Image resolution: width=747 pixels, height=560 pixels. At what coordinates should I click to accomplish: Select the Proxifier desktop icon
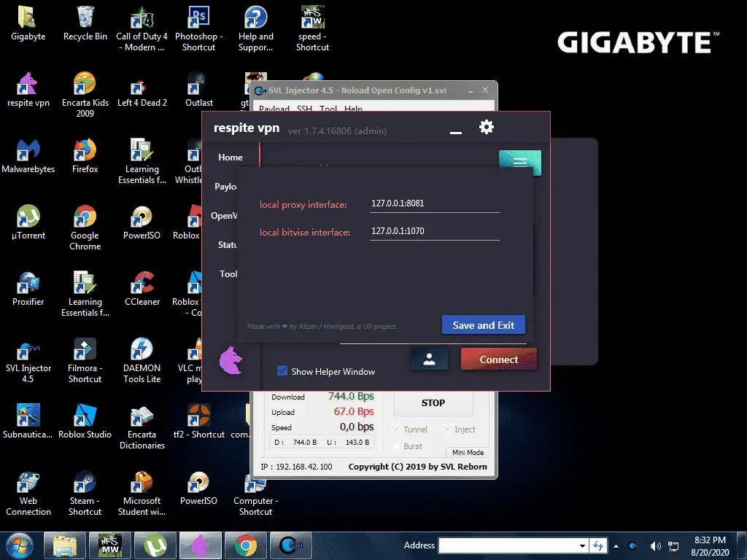pos(28,289)
